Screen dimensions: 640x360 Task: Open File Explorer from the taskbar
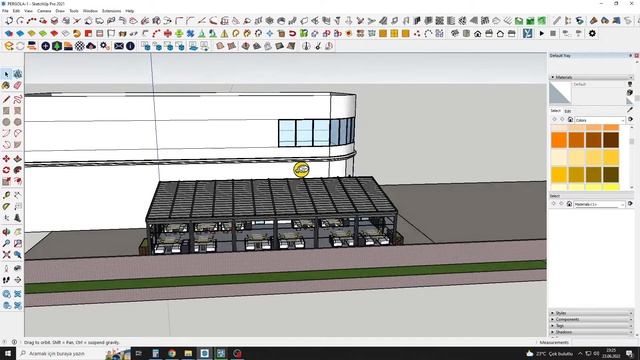pos(188,353)
